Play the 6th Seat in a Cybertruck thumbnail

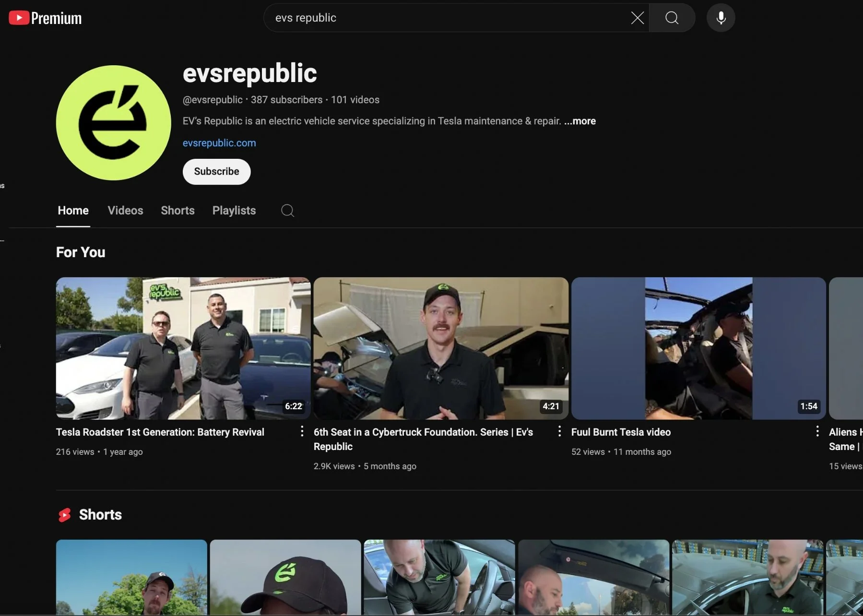[441, 348]
